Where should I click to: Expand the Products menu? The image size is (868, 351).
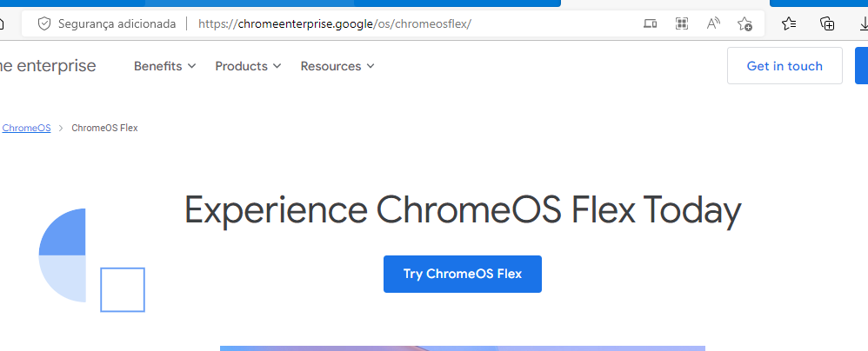coord(248,66)
